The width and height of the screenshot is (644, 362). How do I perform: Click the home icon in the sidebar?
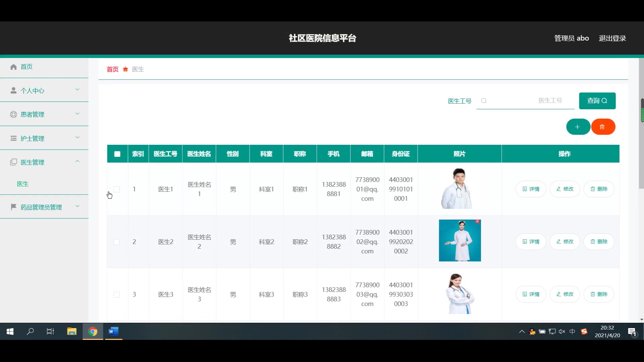tap(13, 67)
